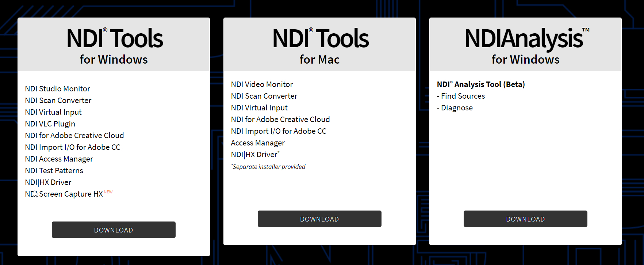Select NDI Studio Monitor in Windows list
The image size is (644, 265).
(x=57, y=89)
